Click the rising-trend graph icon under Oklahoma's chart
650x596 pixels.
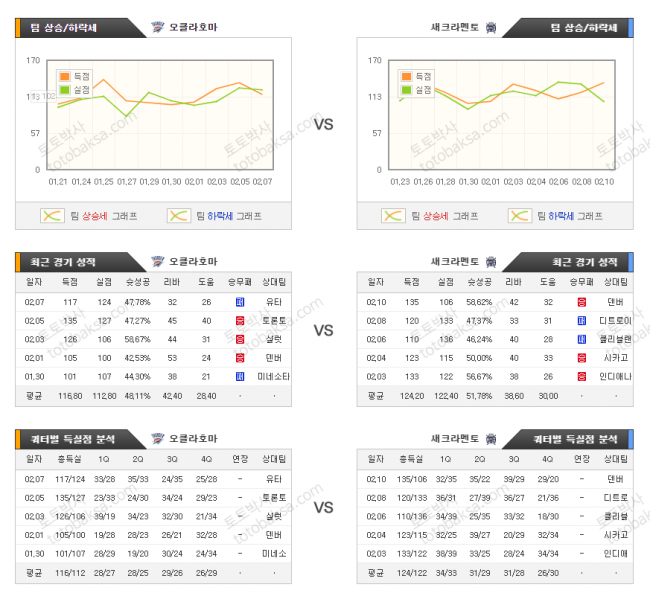click(52, 215)
